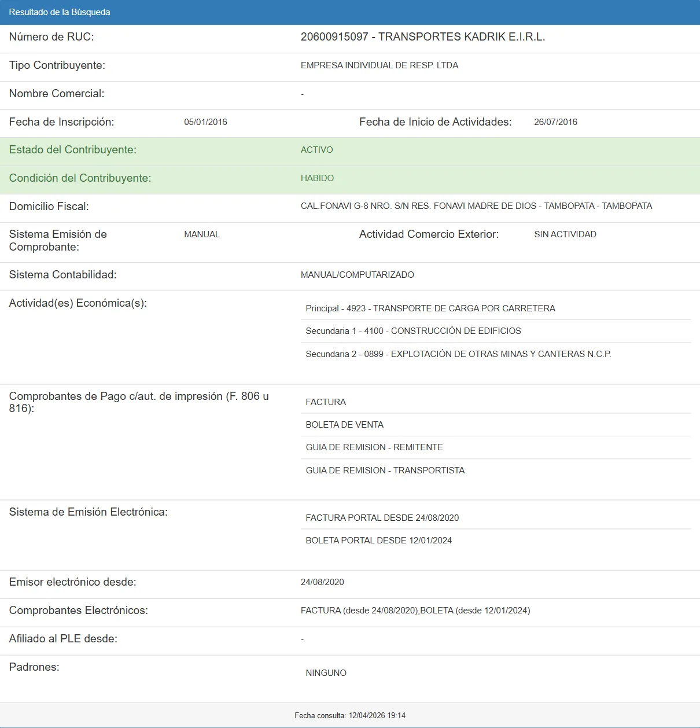
Task: Click the GUIA DE REMISION - TRANSPORTISTA row
Action: pyautogui.click(x=385, y=470)
